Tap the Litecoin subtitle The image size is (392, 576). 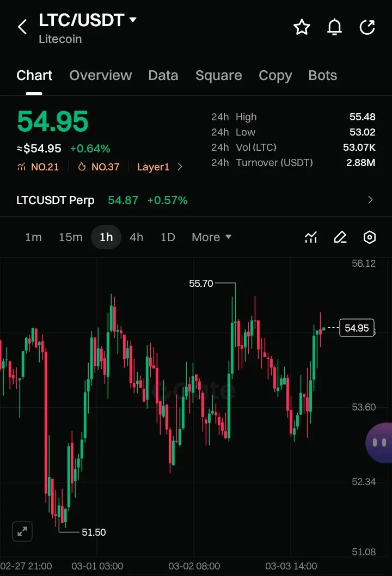pyautogui.click(x=60, y=39)
